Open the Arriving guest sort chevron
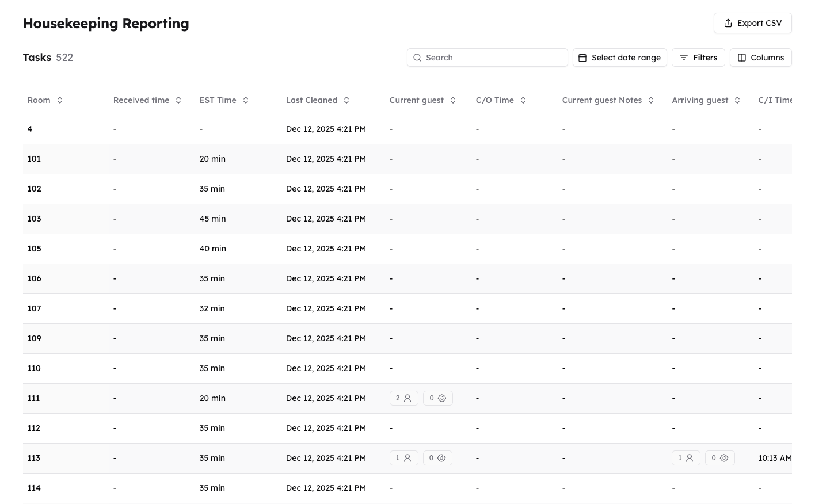 [x=737, y=100]
